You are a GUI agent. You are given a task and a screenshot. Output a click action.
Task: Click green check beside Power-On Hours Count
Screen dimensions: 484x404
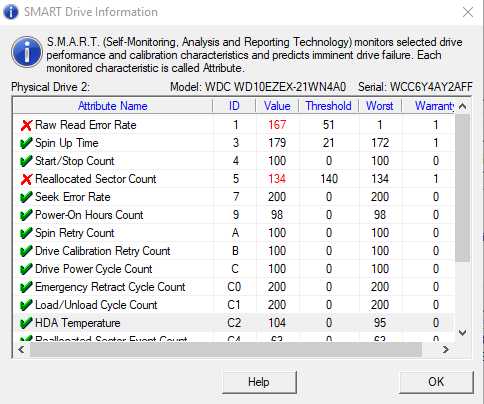pyautogui.click(x=26, y=215)
